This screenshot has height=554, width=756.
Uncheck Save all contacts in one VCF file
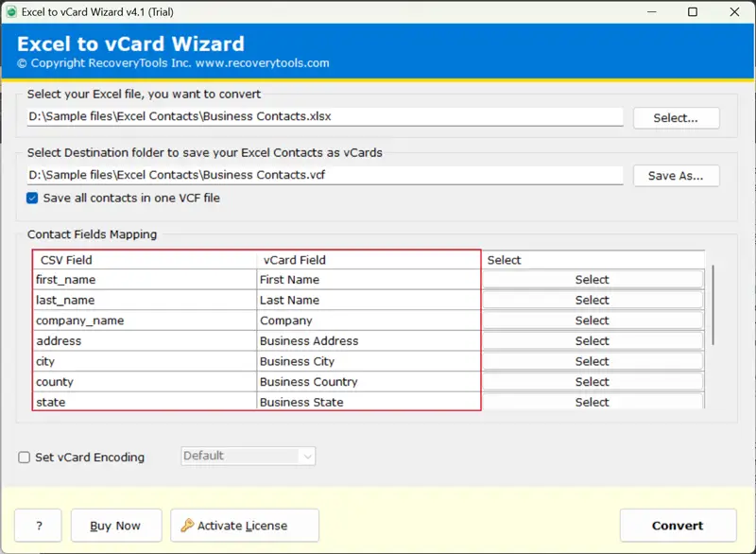33,198
